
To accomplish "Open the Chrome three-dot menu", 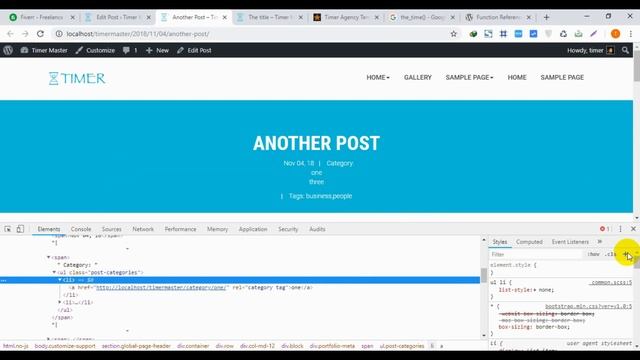I will point(631,34).
